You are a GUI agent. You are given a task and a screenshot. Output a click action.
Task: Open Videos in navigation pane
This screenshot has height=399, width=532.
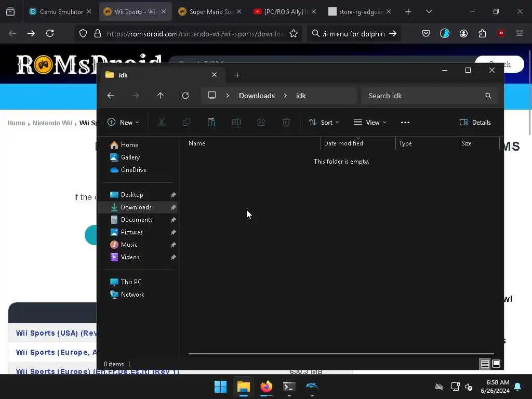tap(130, 257)
